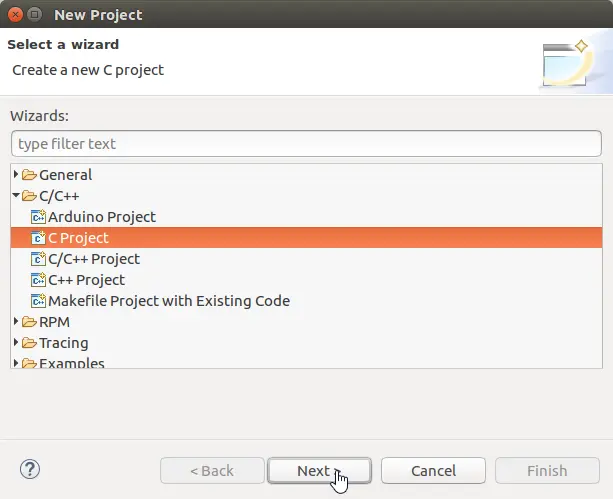Click the C++ Project wizard icon

click(39, 280)
